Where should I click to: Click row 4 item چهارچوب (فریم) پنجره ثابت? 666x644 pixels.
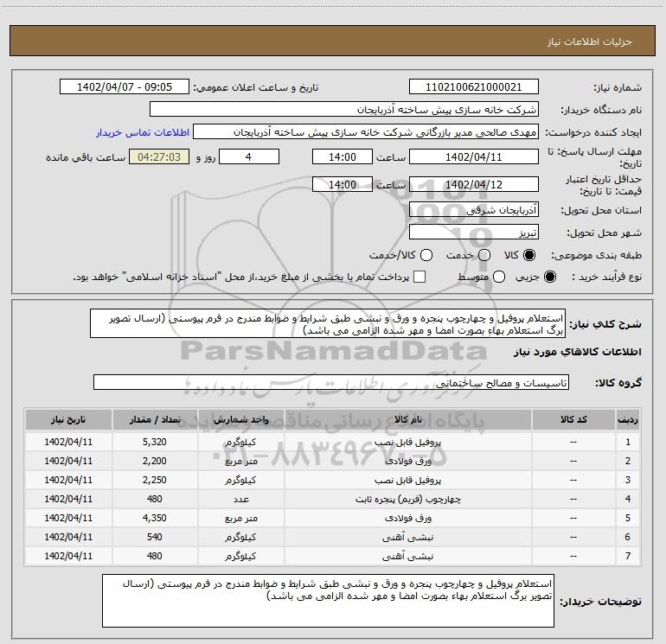pyautogui.click(x=407, y=500)
